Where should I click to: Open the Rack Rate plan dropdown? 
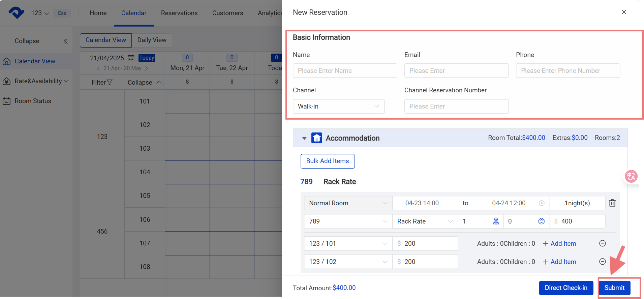425,221
